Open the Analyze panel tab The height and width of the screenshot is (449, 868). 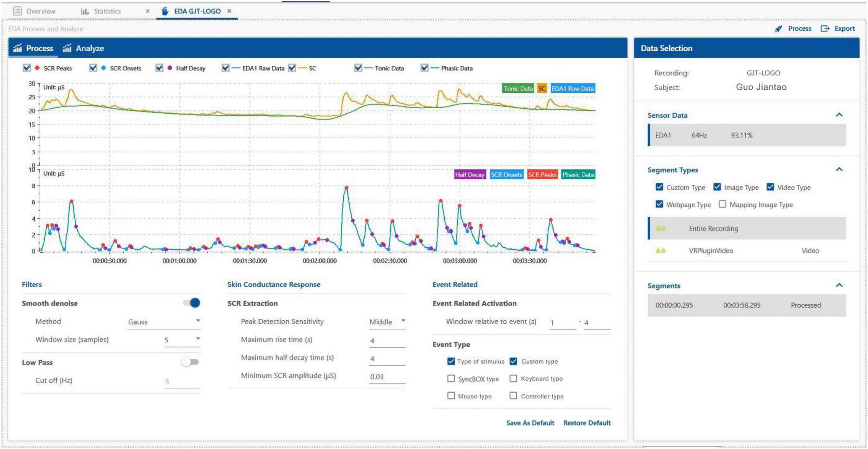click(x=83, y=48)
